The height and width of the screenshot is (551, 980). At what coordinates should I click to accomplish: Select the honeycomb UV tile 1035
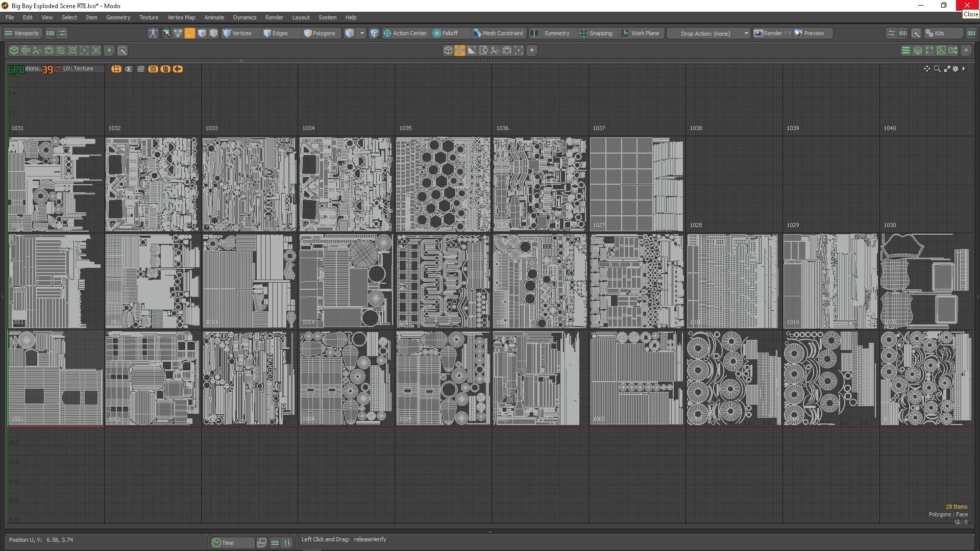coord(443,184)
